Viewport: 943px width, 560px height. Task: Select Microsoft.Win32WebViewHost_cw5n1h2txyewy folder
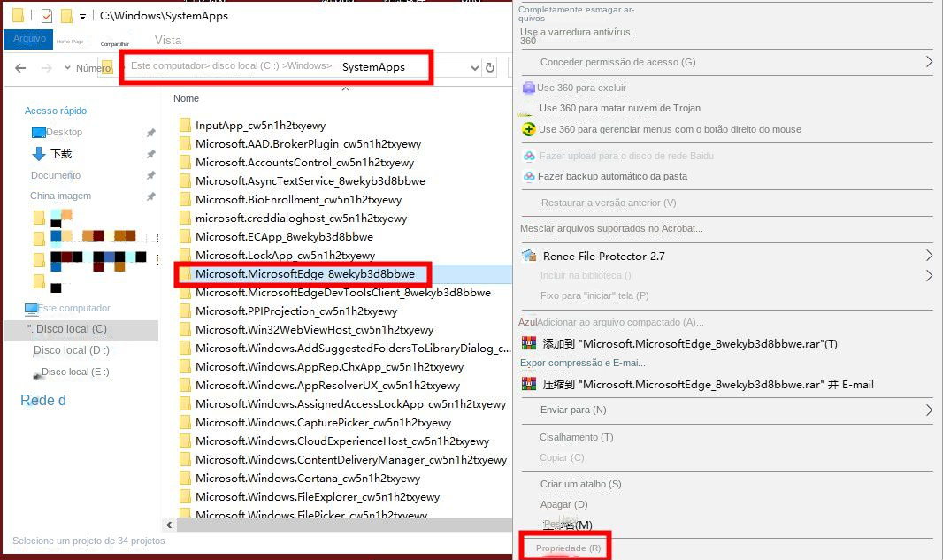point(314,330)
